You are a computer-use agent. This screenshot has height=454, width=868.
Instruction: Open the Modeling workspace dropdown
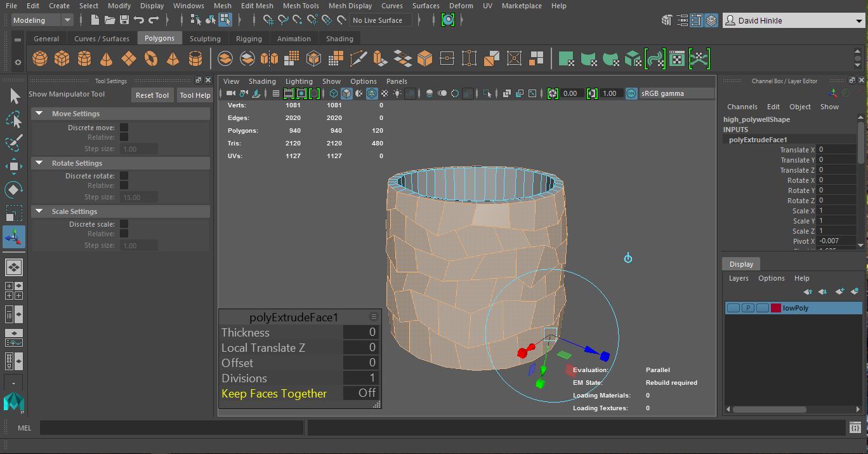42,20
